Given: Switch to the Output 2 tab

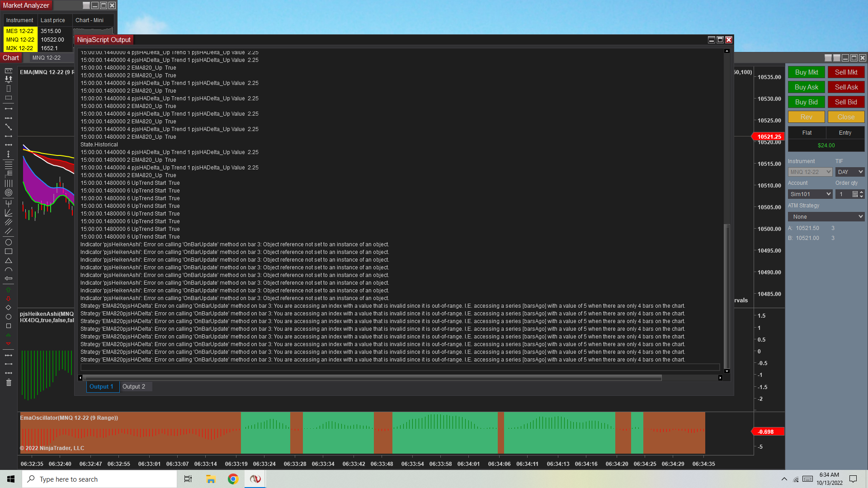Looking at the screenshot, I should 134,387.
